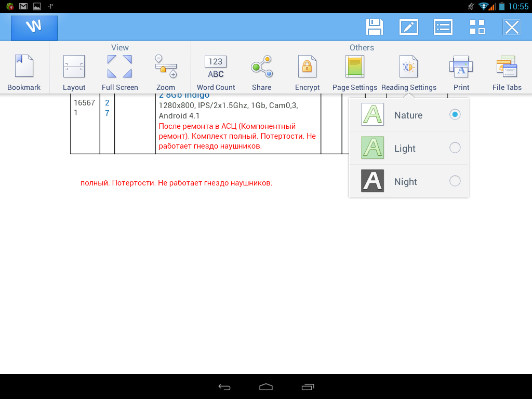Select the Night radio button
The height and width of the screenshot is (399, 532).
click(455, 181)
